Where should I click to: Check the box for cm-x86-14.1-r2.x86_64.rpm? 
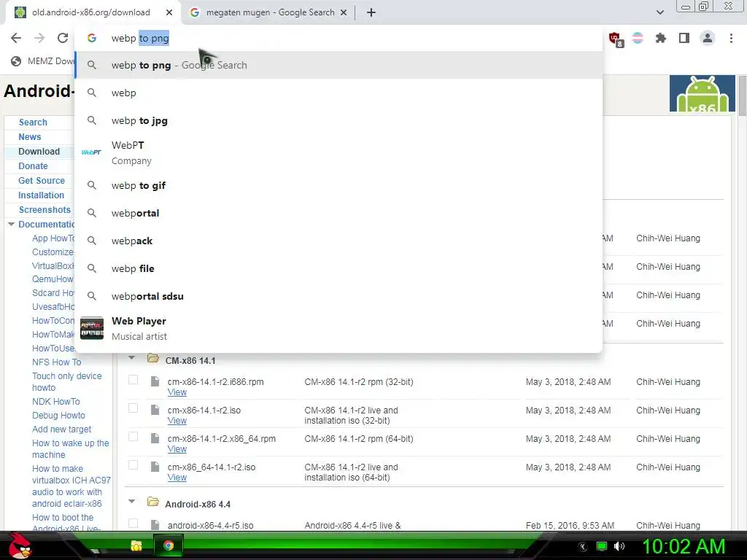pos(133,437)
